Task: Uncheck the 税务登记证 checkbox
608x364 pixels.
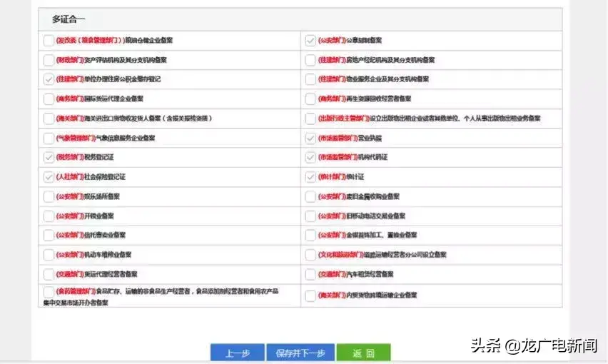Action: [49, 157]
